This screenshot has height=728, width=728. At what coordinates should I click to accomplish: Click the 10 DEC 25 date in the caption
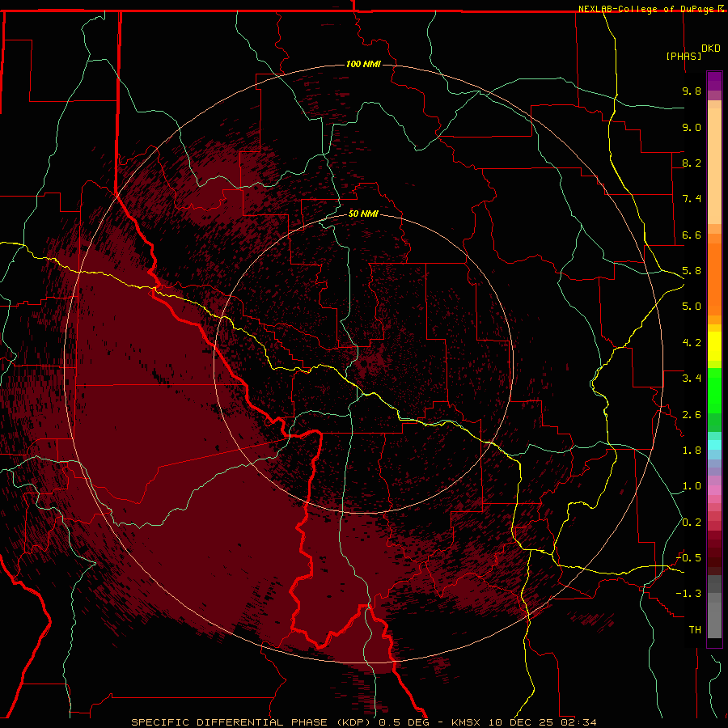pos(522,722)
